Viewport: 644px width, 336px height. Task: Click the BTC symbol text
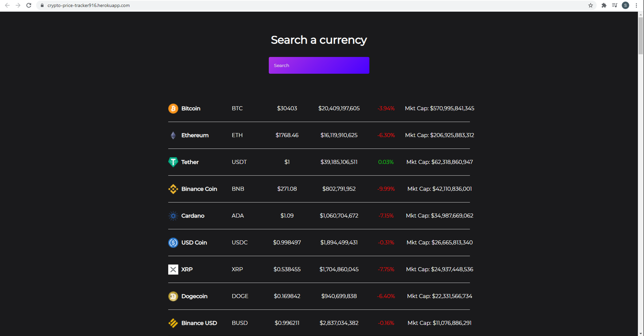pyautogui.click(x=237, y=108)
